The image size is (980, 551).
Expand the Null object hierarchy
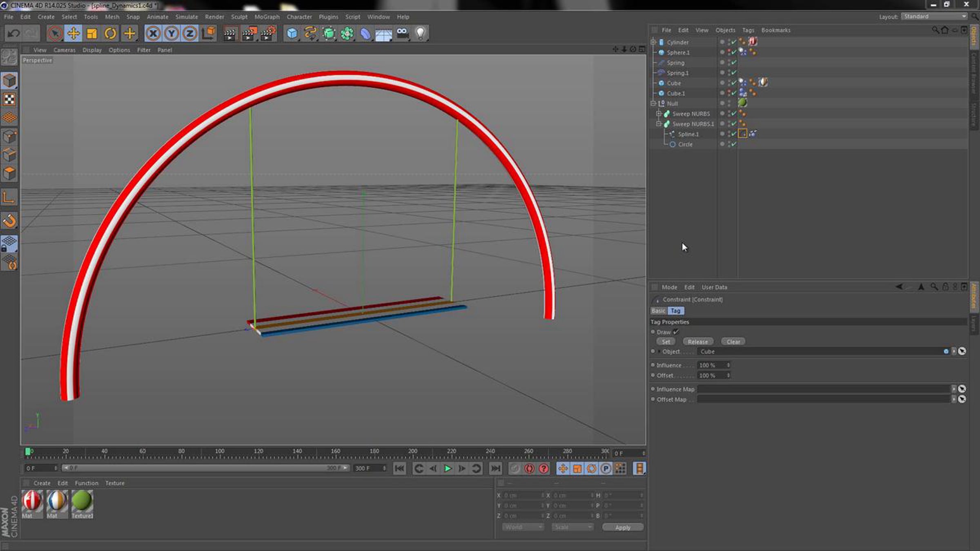pyautogui.click(x=653, y=103)
